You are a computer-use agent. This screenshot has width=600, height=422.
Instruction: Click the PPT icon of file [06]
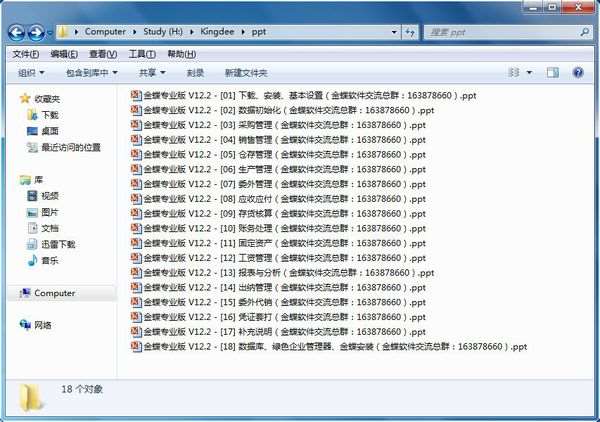click(x=136, y=169)
